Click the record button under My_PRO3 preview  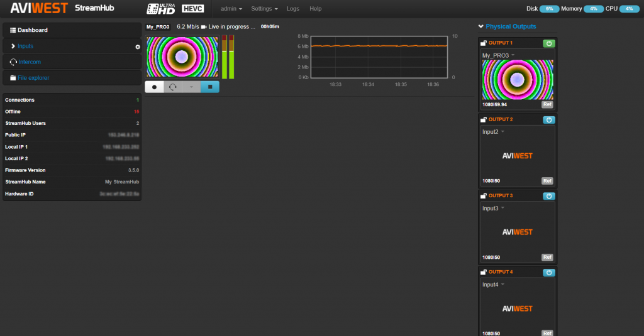coord(155,87)
